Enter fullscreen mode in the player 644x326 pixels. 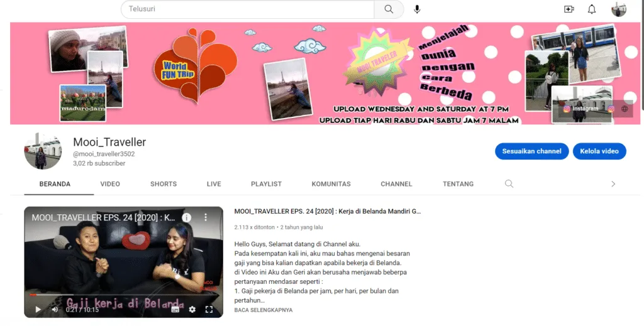[x=209, y=309]
